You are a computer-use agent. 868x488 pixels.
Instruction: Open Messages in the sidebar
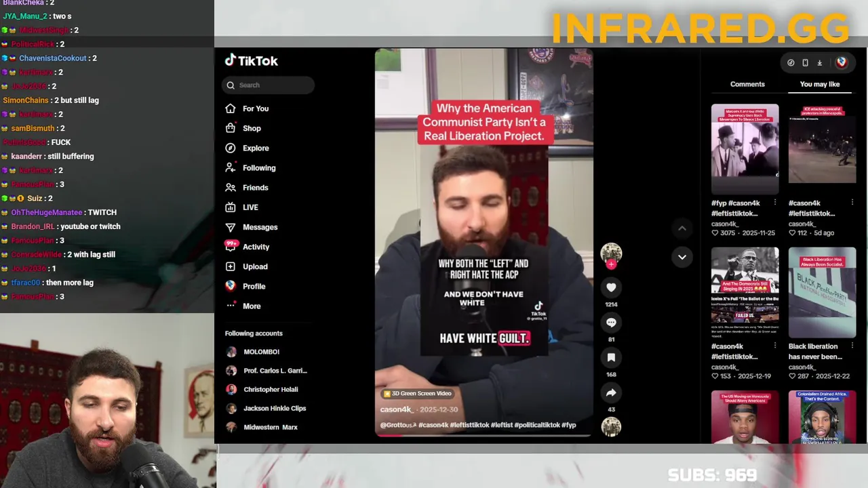(x=260, y=227)
